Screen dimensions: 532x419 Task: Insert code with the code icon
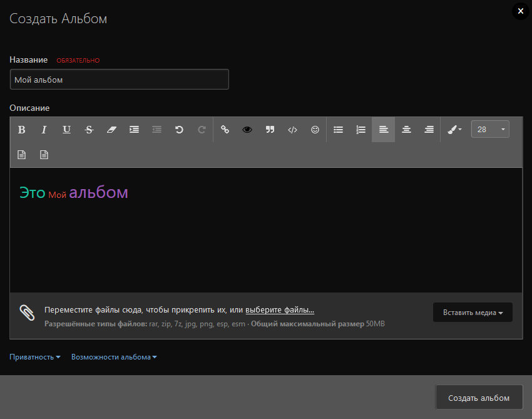tap(292, 130)
